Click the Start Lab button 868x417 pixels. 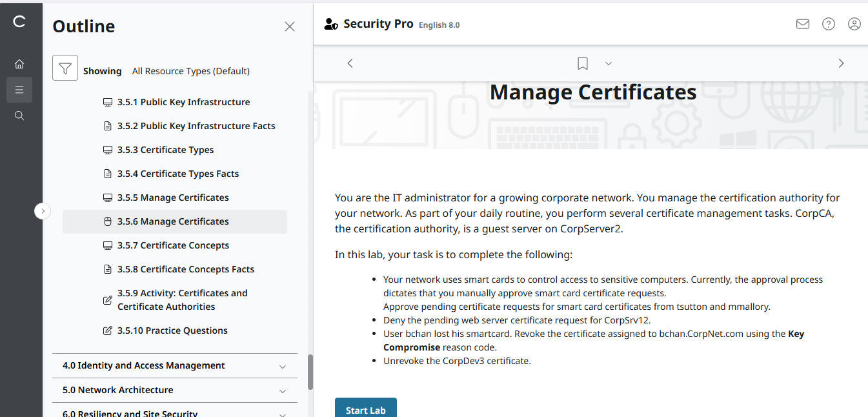coord(365,409)
